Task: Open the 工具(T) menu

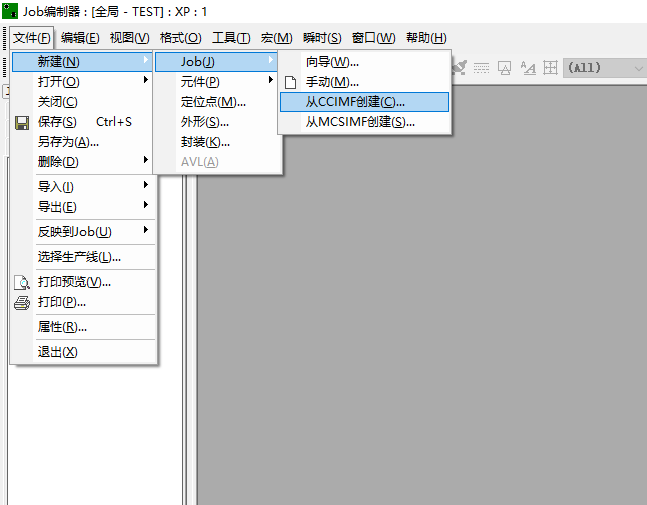Action: pos(230,38)
